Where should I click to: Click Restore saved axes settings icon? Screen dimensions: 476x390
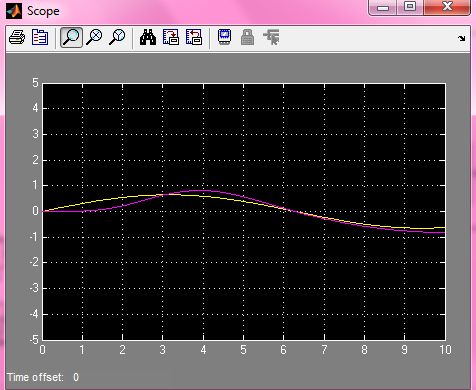[x=194, y=37]
